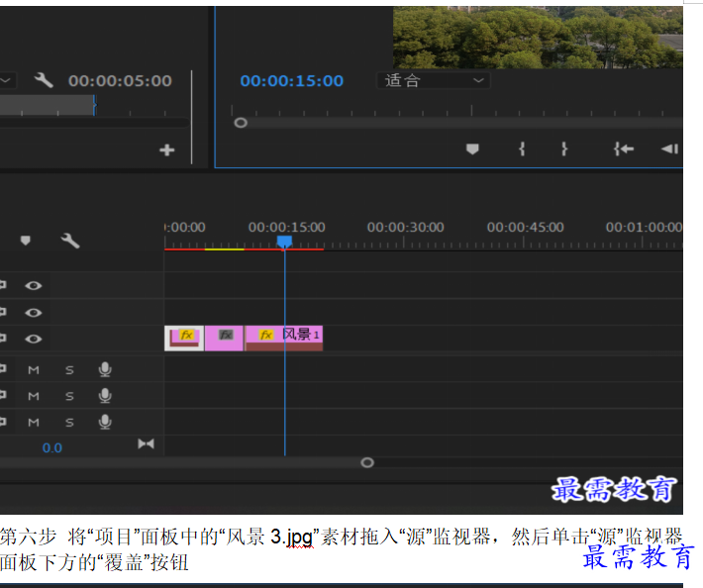Open the 适合 zoom level dropdown
The height and width of the screenshot is (588, 703).
(434, 80)
